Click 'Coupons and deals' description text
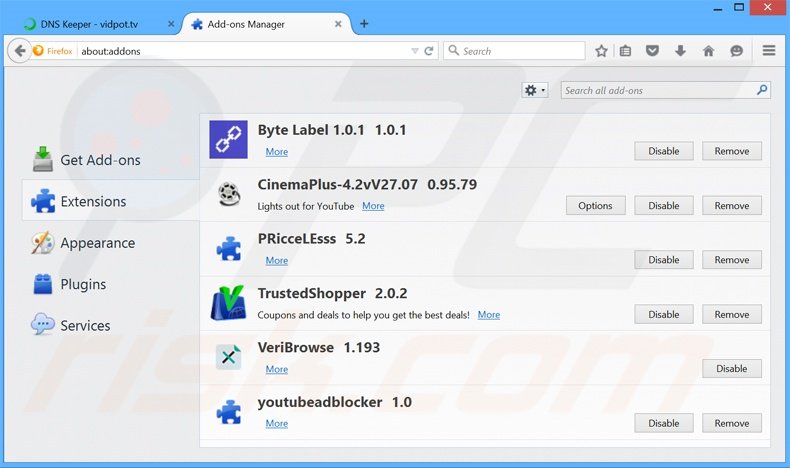Screen dimensions: 790x468 (363, 315)
